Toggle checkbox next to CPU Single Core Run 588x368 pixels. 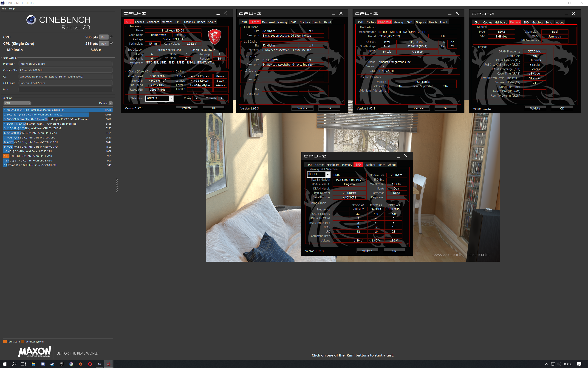(112, 43)
